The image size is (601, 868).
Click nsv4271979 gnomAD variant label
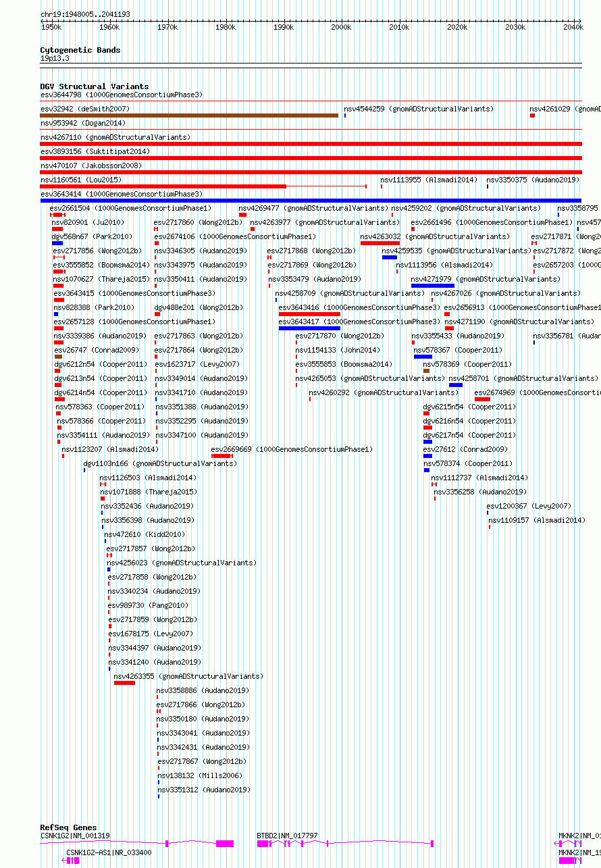point(486,279)
